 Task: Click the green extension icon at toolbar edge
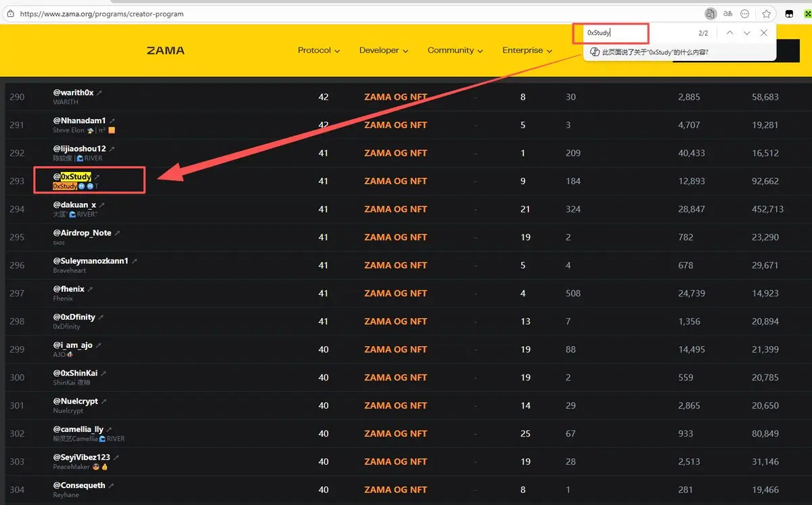808,14
